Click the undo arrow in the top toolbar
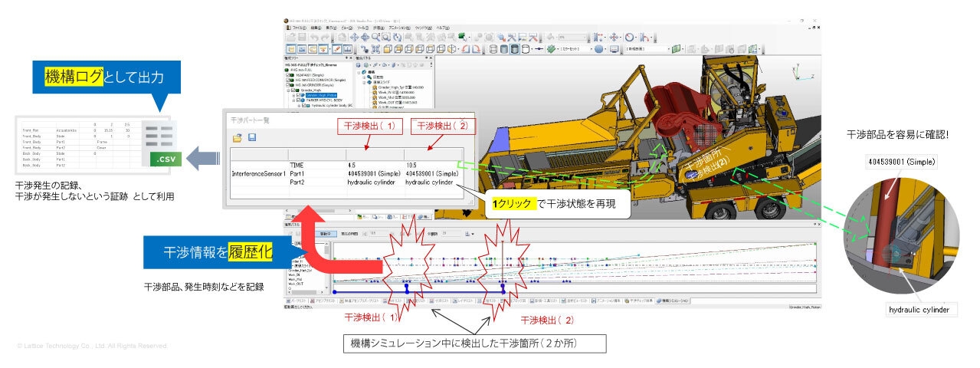 point(316,37)
